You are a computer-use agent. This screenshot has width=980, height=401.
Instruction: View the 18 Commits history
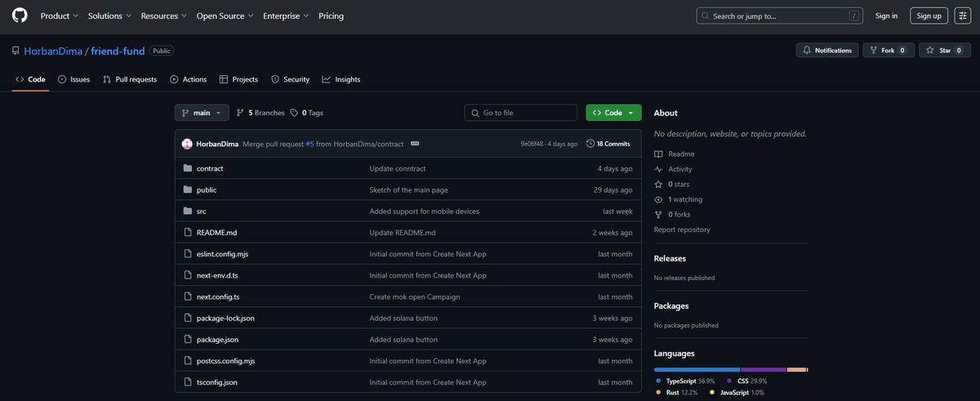(608, 144)
